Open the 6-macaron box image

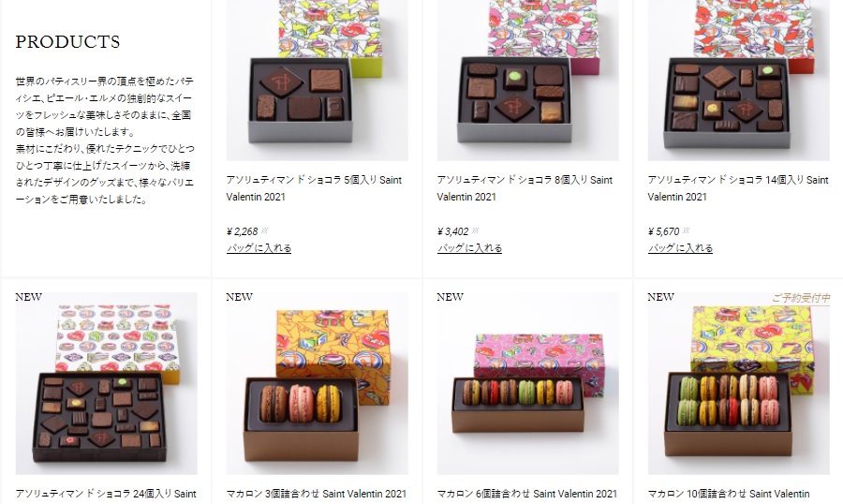tap(528, 383)
